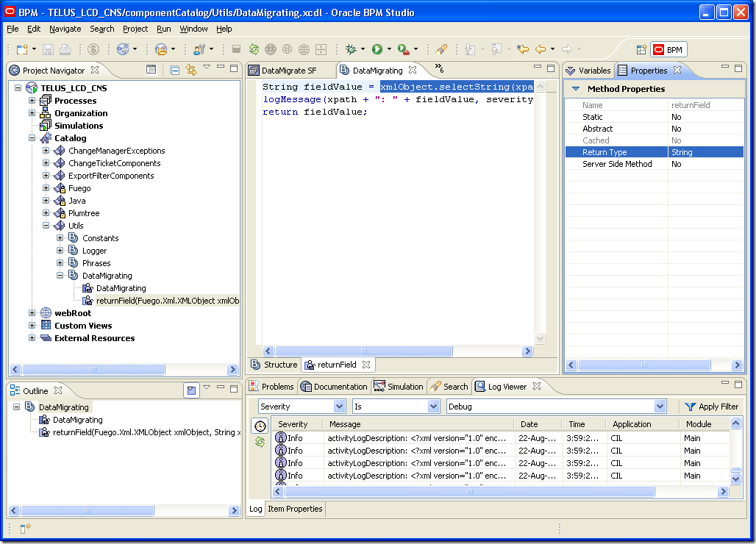Click last edit location star arrow icon
Screen dimensions: 756x544
[x=523, y=49]
